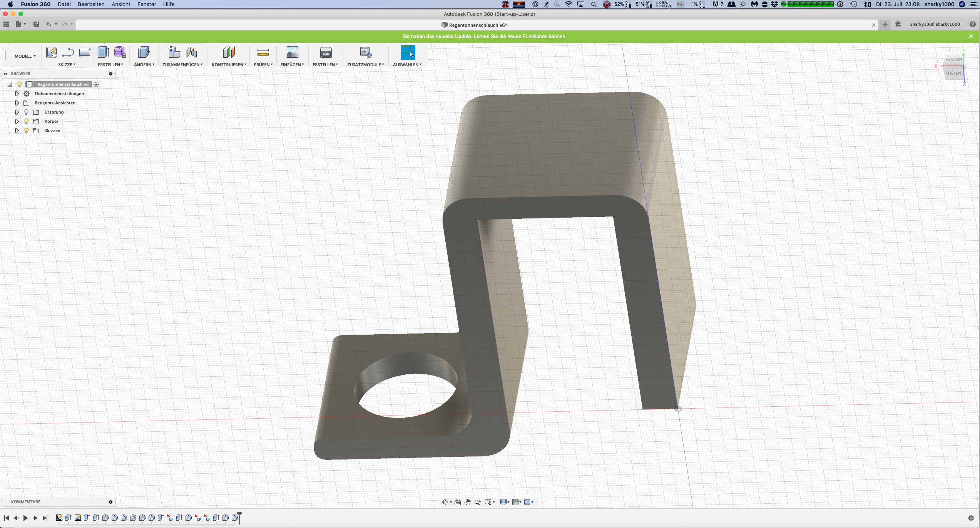Screen dimensions: 980x528
Task: Activate the Measure ruler icon
Action: pyautogui.click(x=263, y=52)
